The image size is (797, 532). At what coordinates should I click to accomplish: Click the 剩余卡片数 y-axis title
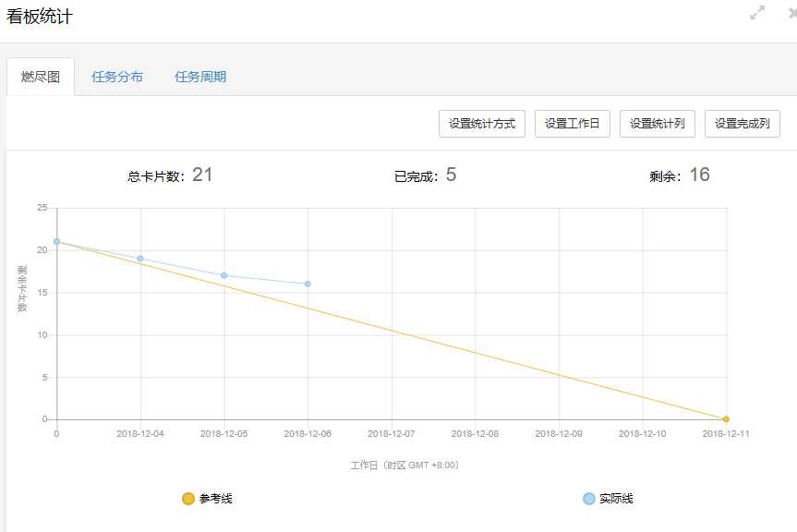coord(22,288)
